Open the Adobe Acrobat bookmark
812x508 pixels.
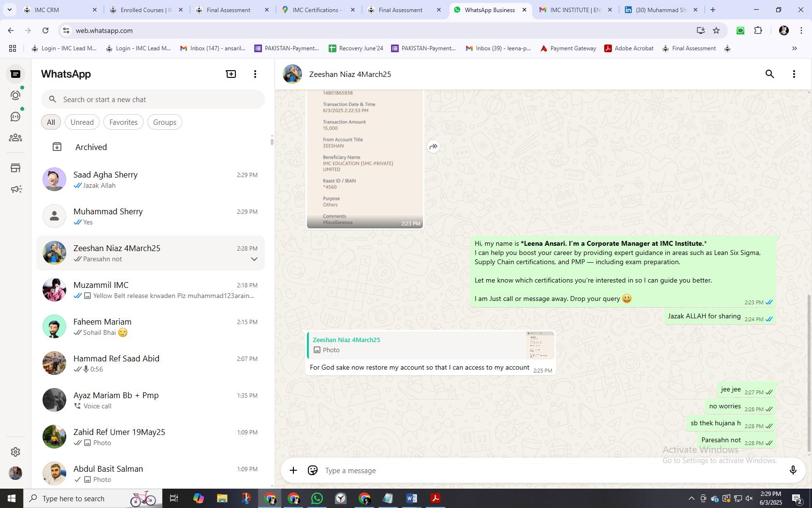pos(629,48)
